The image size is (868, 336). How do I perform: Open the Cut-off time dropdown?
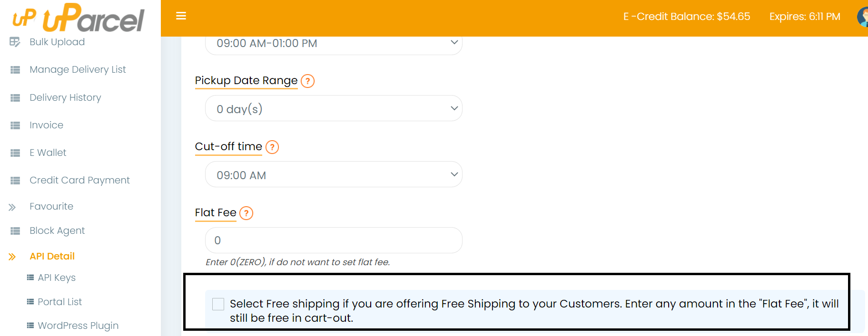coord(333,174)
